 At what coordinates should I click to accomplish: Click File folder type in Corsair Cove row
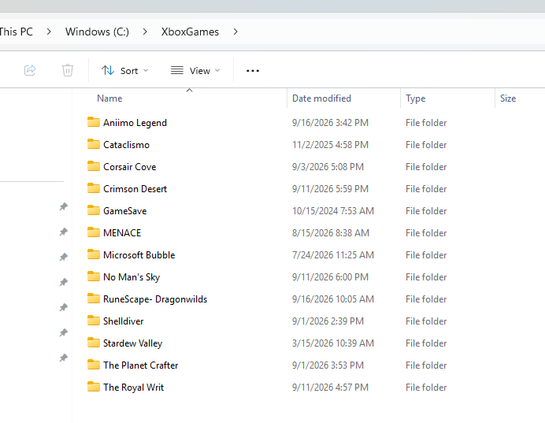click(426, 167)
